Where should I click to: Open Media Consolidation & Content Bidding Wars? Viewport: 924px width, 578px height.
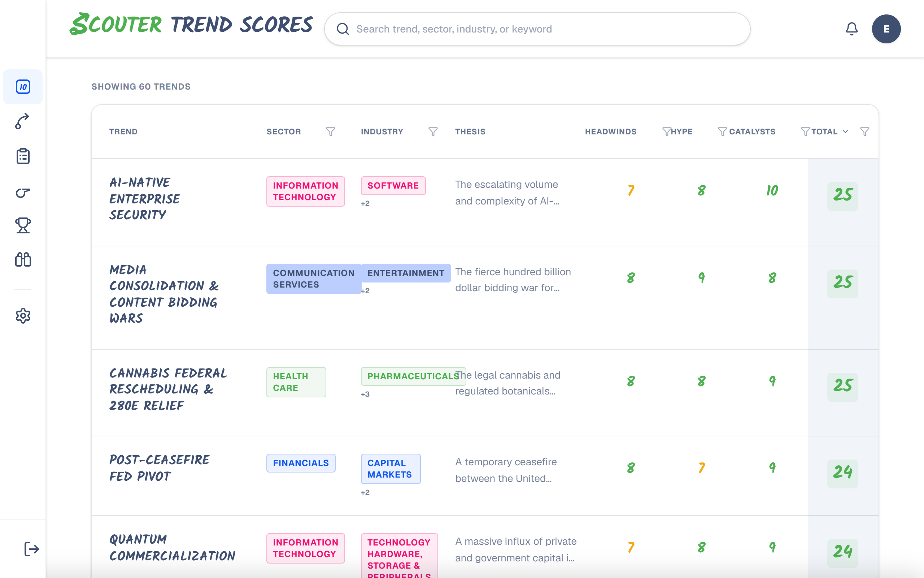click(164, 294)
